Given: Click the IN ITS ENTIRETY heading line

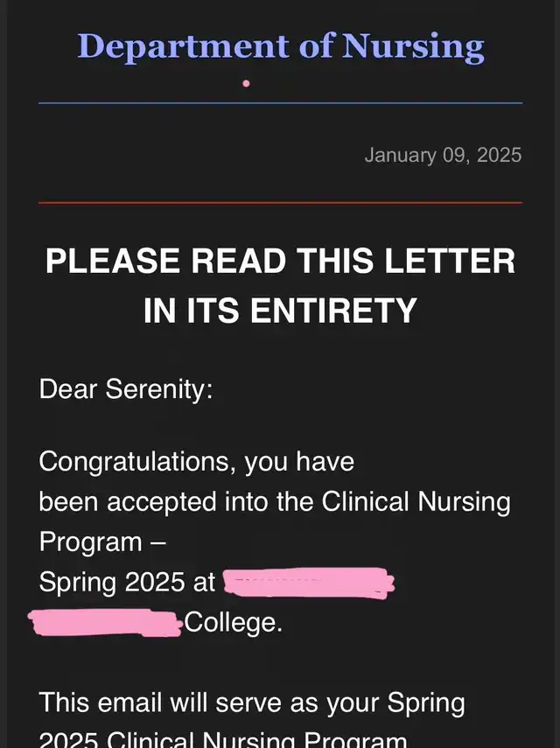Looking at the screenshot, I should point(281,310).
